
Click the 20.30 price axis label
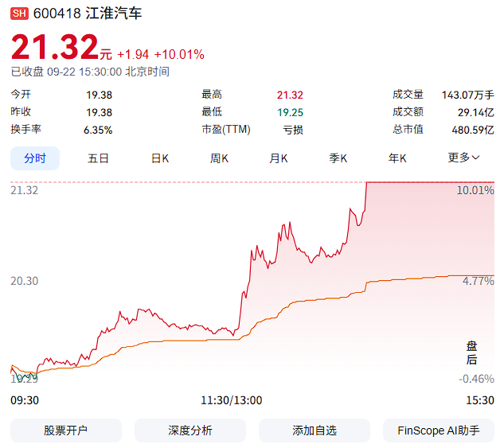click(x=25, y=282)
